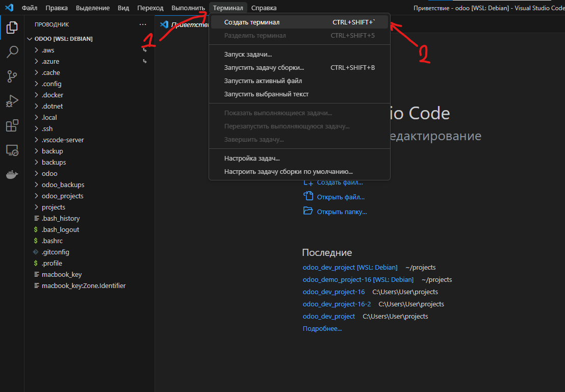Click the symlink indicator next to .azure
The height and width of the screenshot is (392, 565).
click(145, 61)
